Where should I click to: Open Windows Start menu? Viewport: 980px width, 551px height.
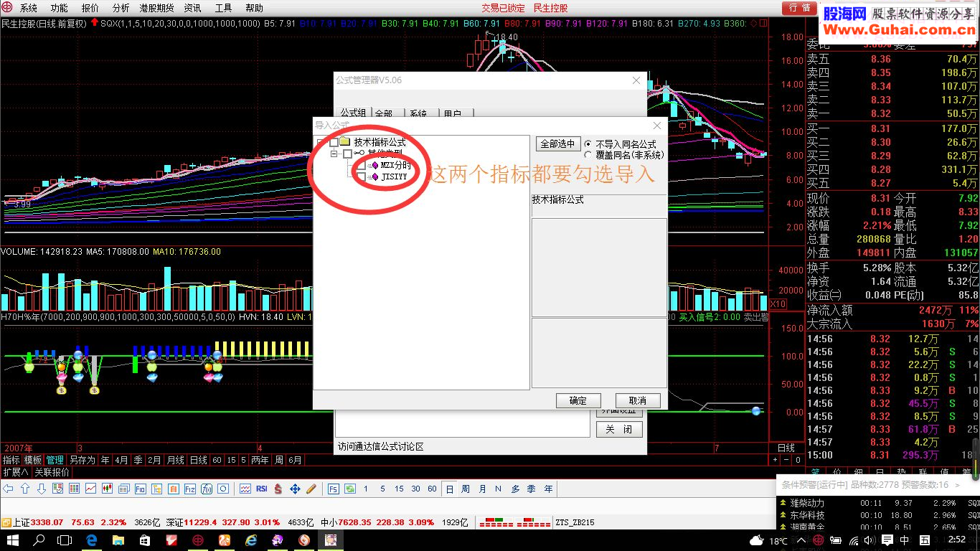pos(14,540)
